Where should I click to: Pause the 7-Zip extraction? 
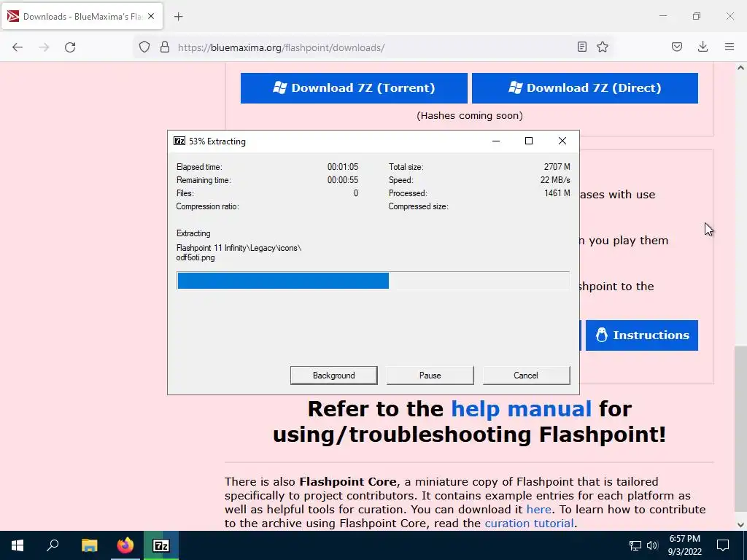click(430, 376)
